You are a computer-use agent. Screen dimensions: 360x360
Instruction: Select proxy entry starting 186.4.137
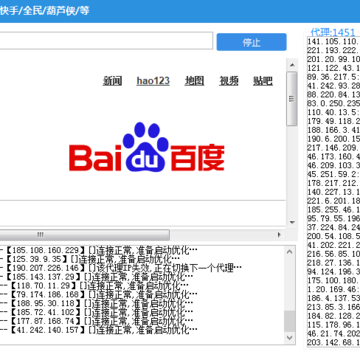[x=333, y=298]
